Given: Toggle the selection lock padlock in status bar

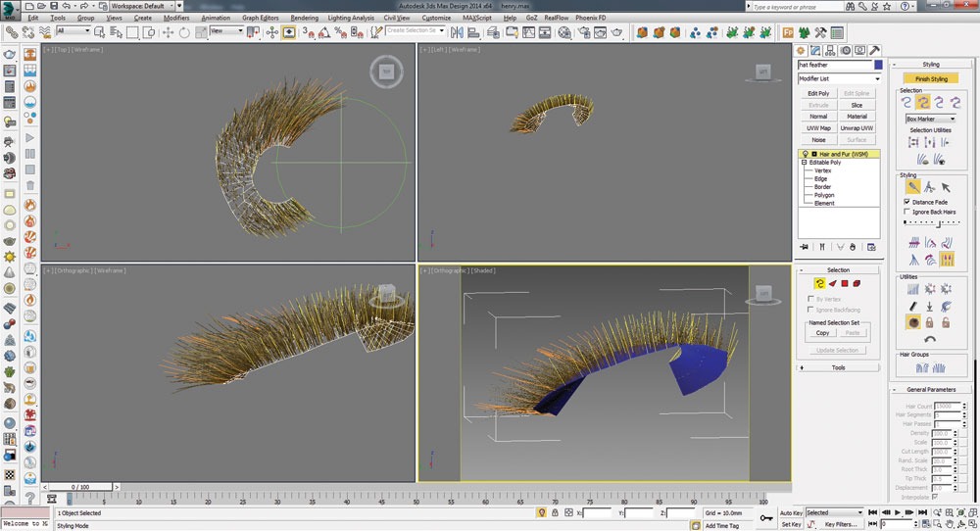Looking at the screenshot, I should (x=555, y=512).
